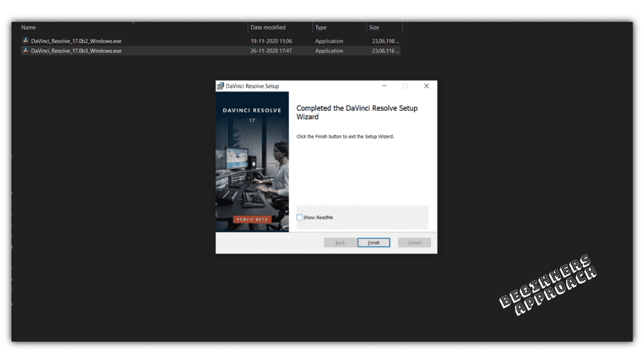Click the Cancel button in Setup wizard

pyautogui.click(x=414, y=242)
